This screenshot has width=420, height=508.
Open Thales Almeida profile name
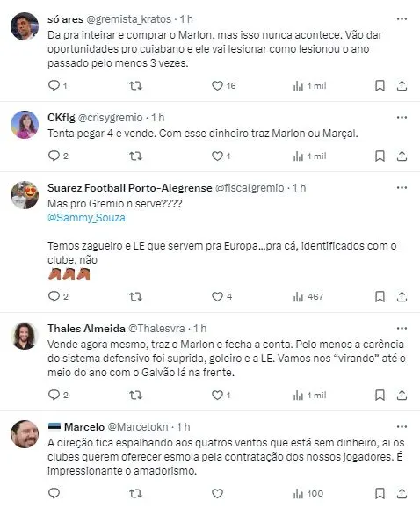pos(86,329)
